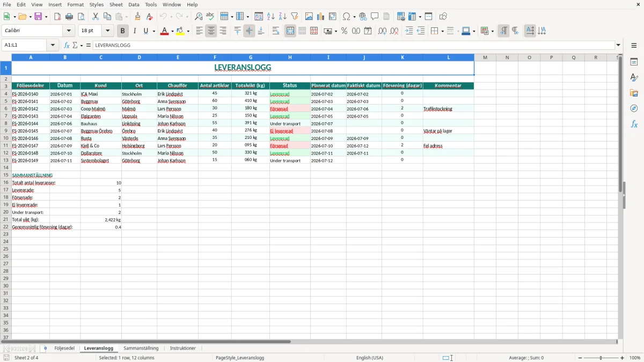Click column header H
This screenshot has width=644, height=362.
coord(290,57)
